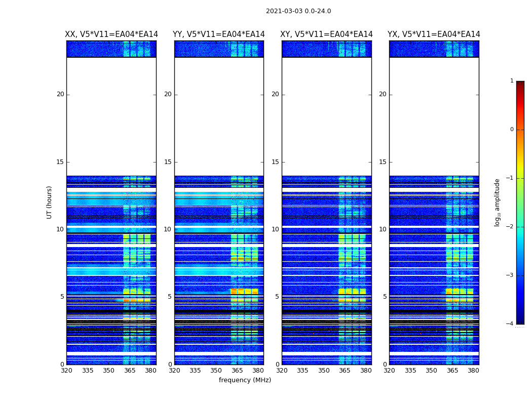Select the XX polarization panel title
The width and height of the screenshot is (532, 405).
coord(111,34)
